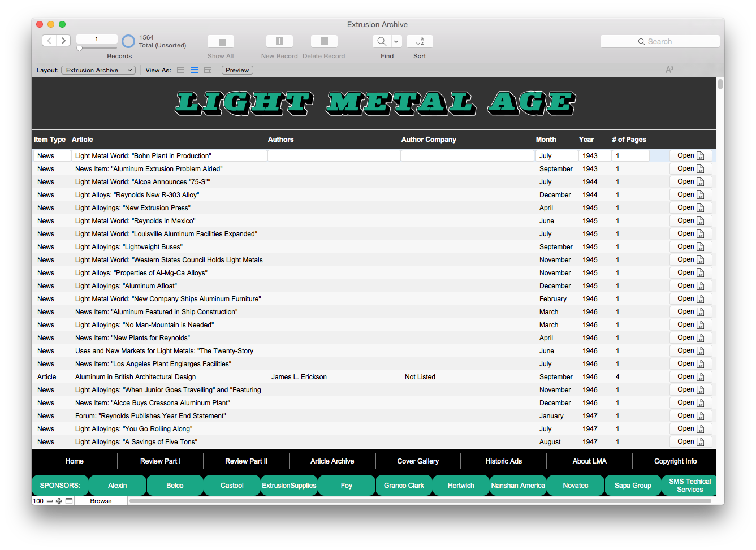Expand the Find options dropdown arrow
Screen dimensions: 756x550
click(x=396, y=41)
